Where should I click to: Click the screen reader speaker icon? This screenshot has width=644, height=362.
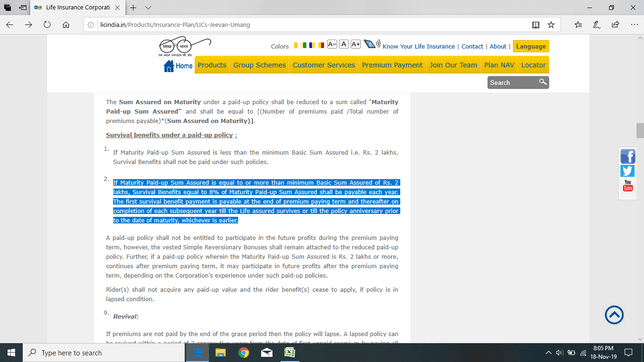click(372, 44)
